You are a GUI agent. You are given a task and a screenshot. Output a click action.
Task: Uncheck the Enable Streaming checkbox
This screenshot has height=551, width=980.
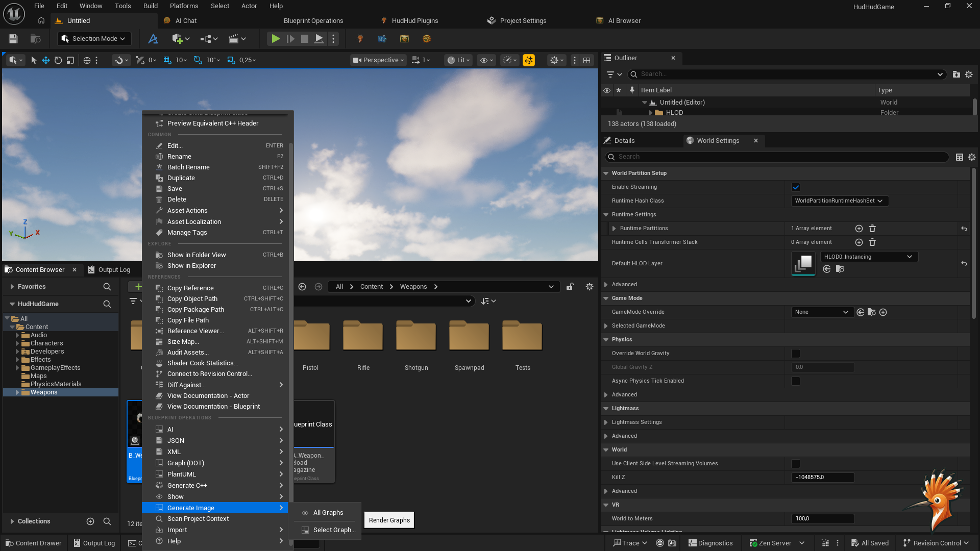796,187
